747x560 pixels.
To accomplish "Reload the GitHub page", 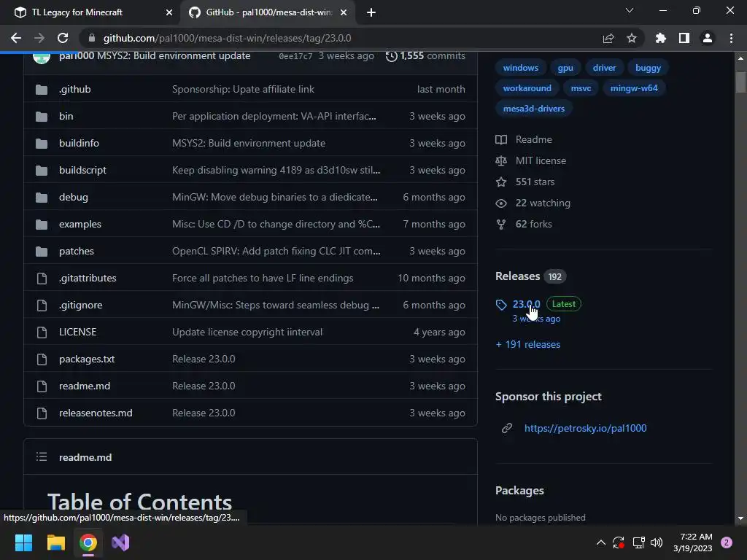I will click(63, 38).
